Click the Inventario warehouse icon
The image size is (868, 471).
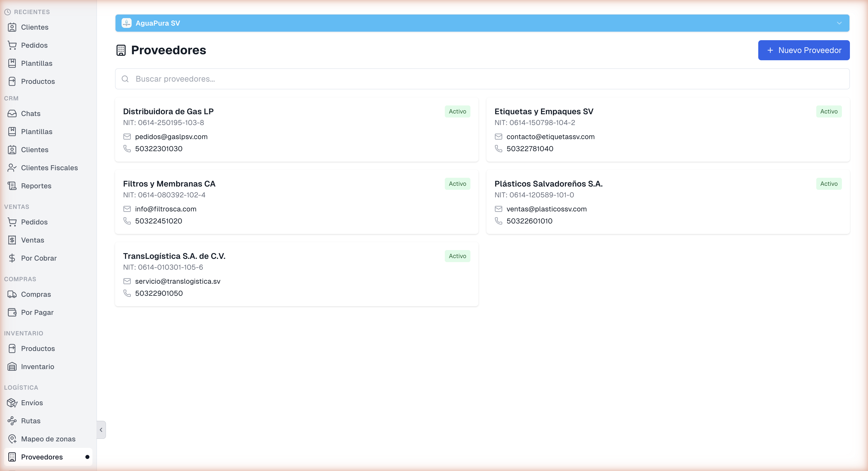(x=12, y=367)
